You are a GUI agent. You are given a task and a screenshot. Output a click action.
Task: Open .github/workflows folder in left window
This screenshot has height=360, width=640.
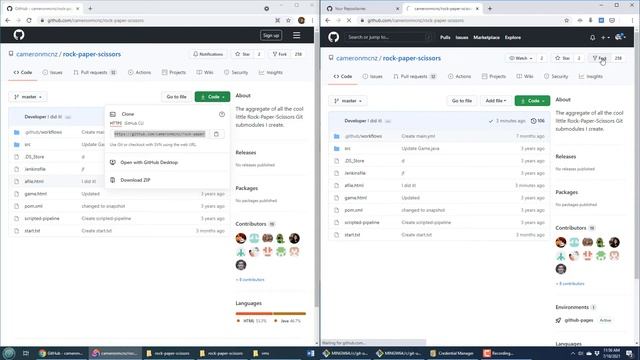43,132
